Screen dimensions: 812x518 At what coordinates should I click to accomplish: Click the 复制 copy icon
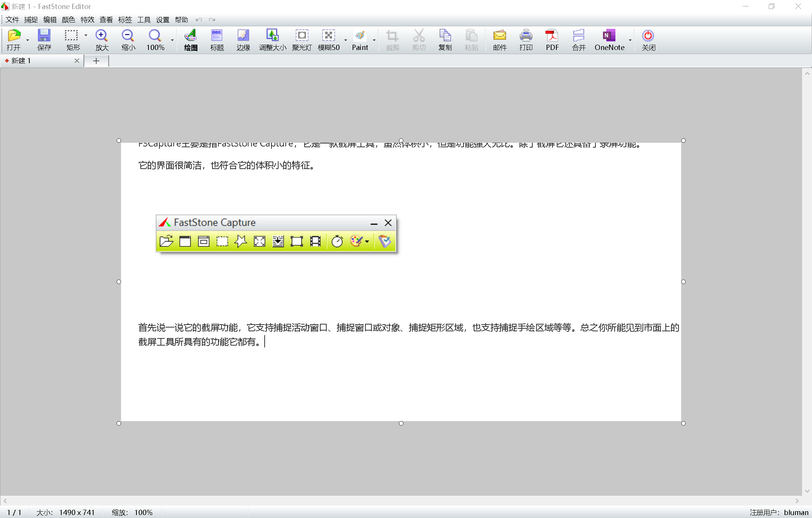[x=445, y=39]
